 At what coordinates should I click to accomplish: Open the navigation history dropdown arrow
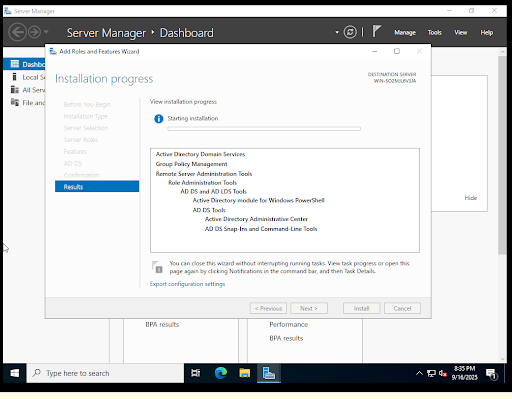pyautogui.click(x=46, y=32)
